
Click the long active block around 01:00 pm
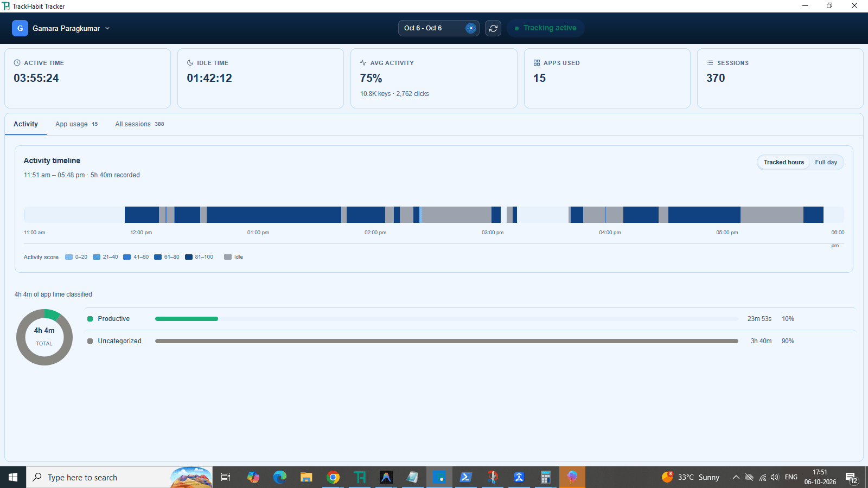(x=274, y=215)
